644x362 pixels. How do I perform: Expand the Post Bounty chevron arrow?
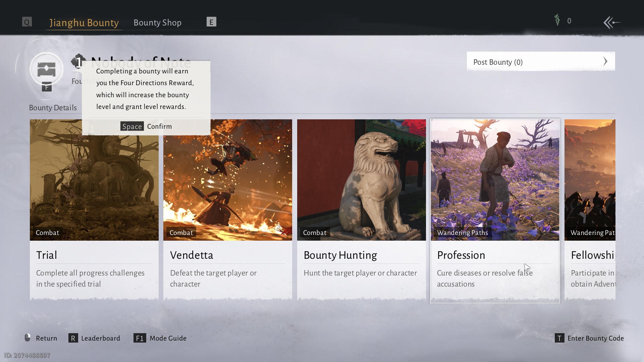(605, 61)
